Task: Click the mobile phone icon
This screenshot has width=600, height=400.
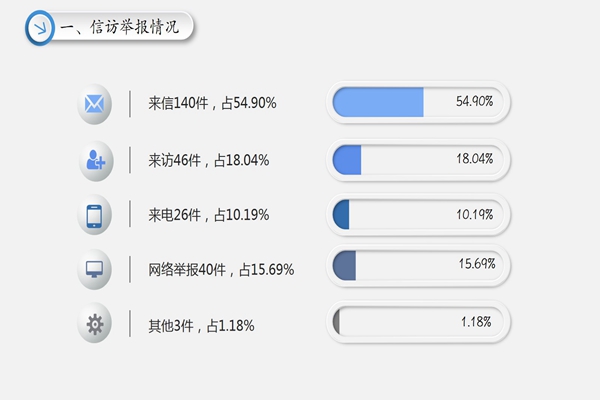Action: (x=95, y=215)
